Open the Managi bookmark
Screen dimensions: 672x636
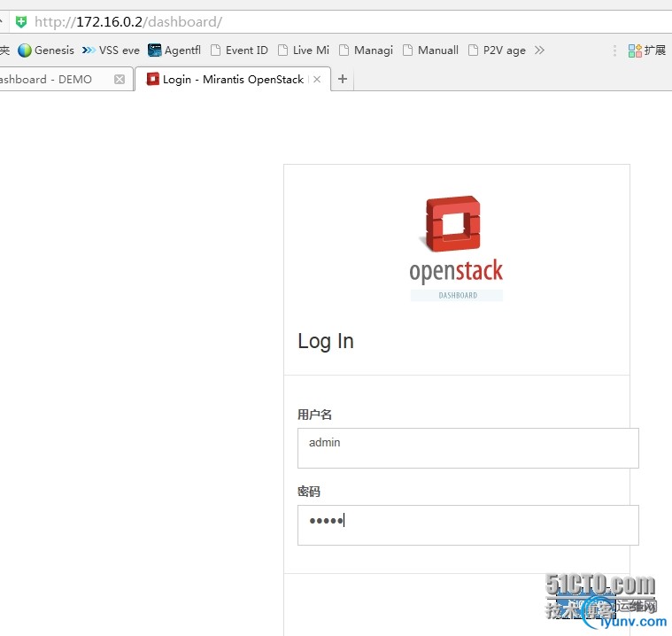366,50
